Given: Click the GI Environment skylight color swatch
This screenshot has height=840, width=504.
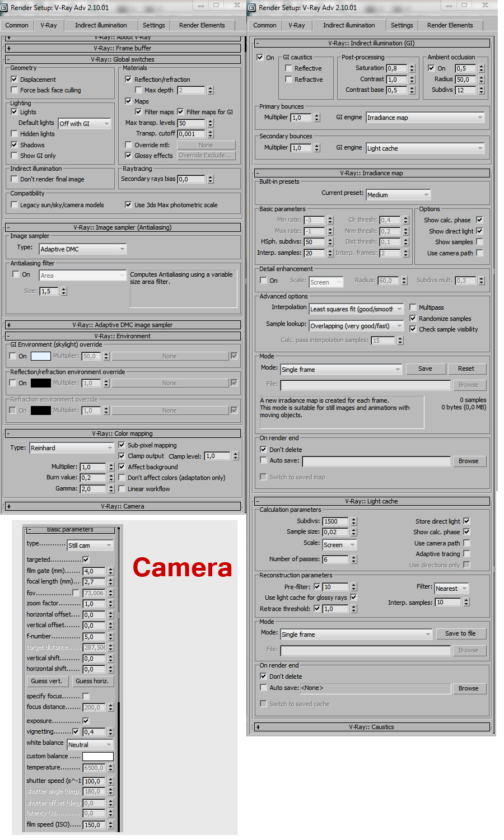Looking at the screenshot, I should click(x=40, y=356).
